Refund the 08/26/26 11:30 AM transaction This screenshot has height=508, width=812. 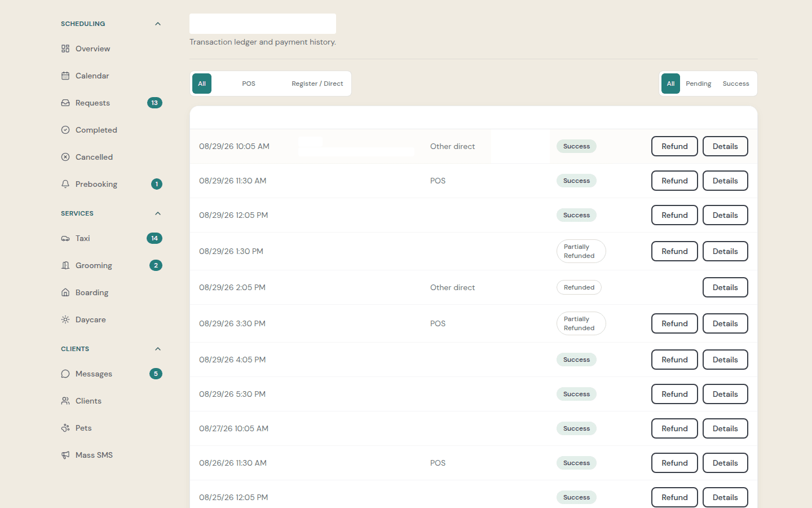(x=674, y=463)
